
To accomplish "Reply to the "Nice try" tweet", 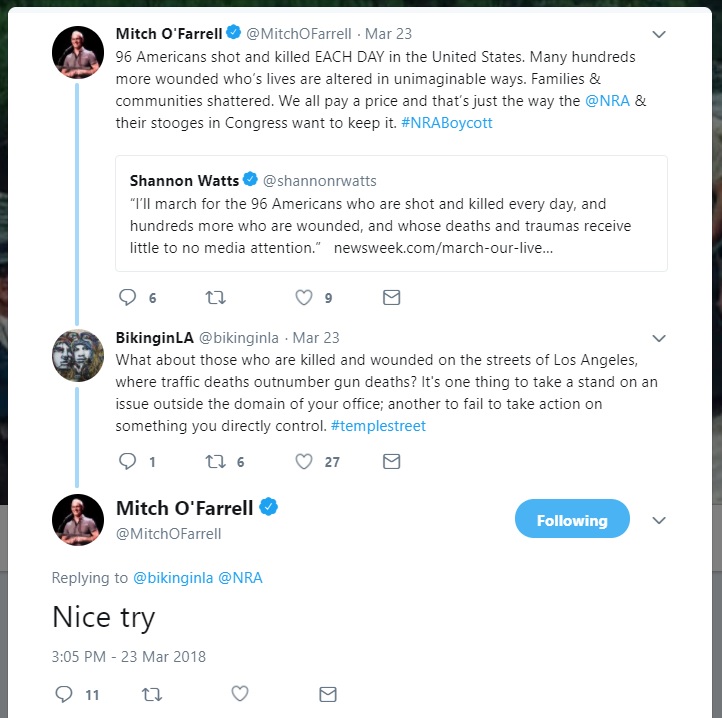I will coord(64,693).
